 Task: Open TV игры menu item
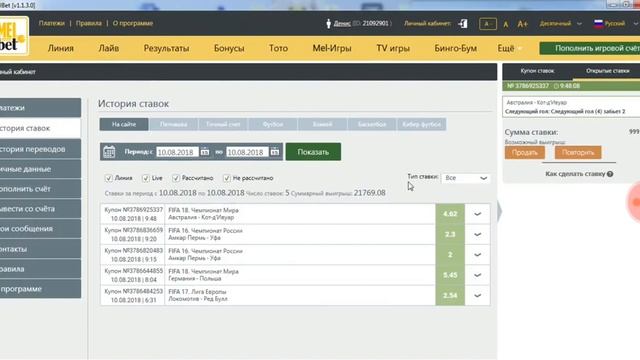[x=393, y=48]
